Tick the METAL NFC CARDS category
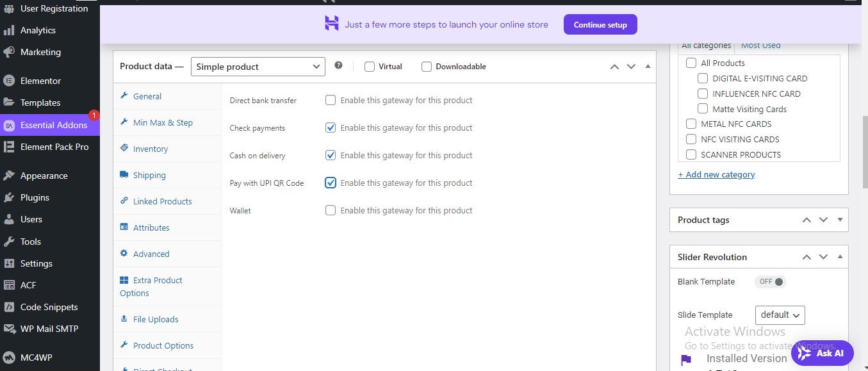 pyautogui.click(x=691, y=124)
